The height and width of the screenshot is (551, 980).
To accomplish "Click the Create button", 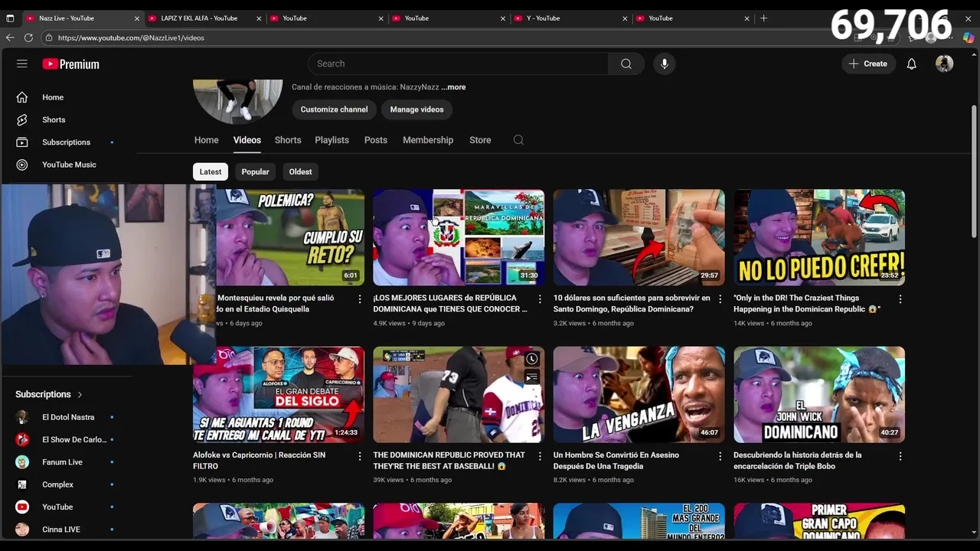I will 867,64.
